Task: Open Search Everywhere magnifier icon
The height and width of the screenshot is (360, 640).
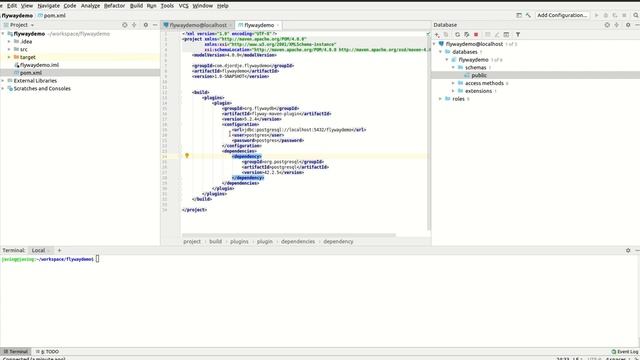Action: (636, 15)
